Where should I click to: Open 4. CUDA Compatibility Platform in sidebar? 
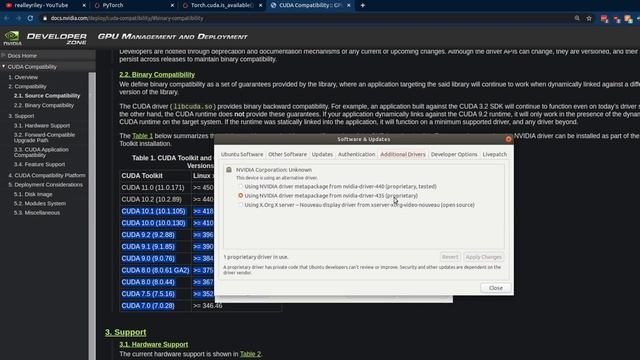[47, 176]
